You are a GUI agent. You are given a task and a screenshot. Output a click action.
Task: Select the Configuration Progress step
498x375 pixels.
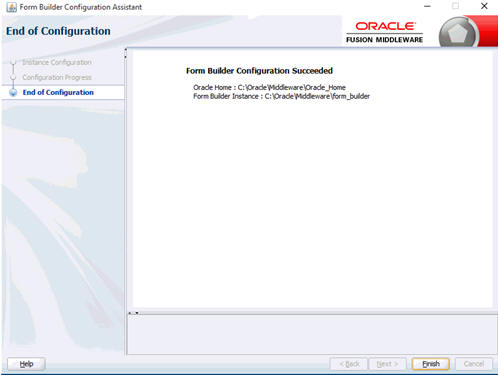pyautogui.click(x=57, y=77)
